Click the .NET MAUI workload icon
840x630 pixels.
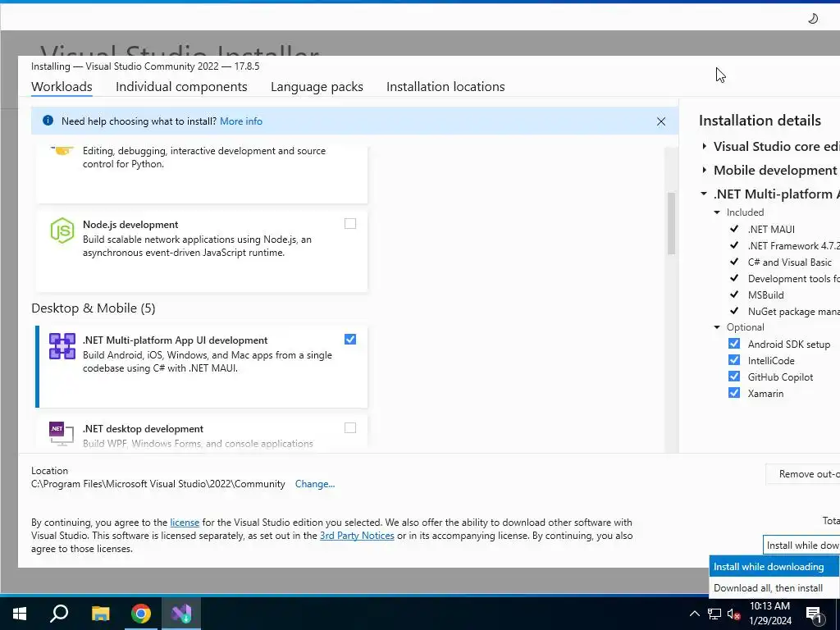click(62, 346)
